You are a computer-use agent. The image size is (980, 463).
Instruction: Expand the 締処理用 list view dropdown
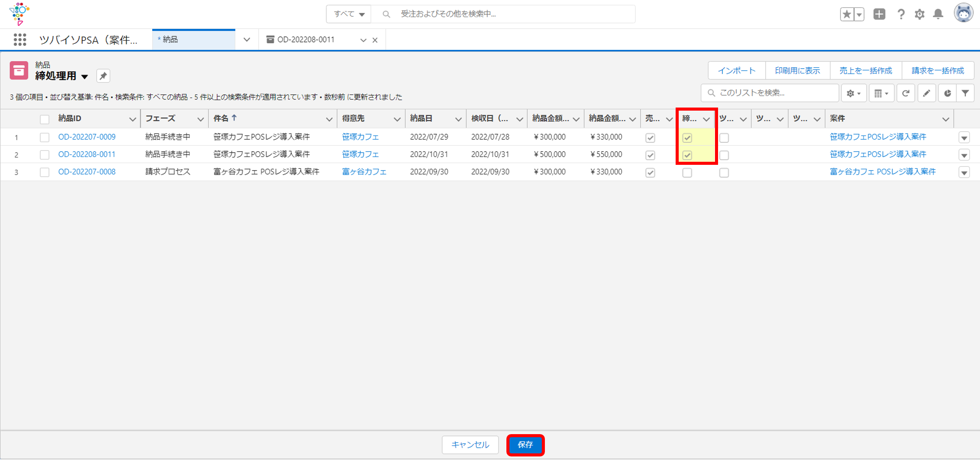(x=85, y=77)
